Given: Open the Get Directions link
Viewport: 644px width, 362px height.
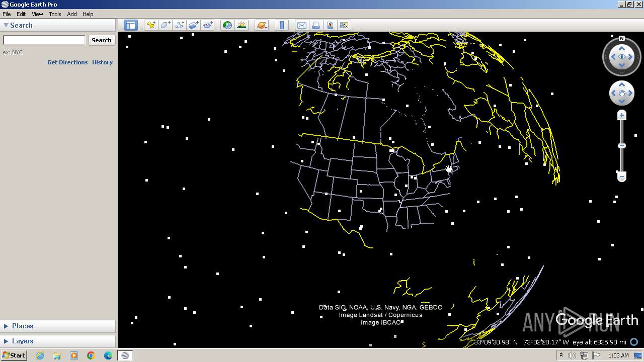Looking at the screenshot, I should [67, 62].
